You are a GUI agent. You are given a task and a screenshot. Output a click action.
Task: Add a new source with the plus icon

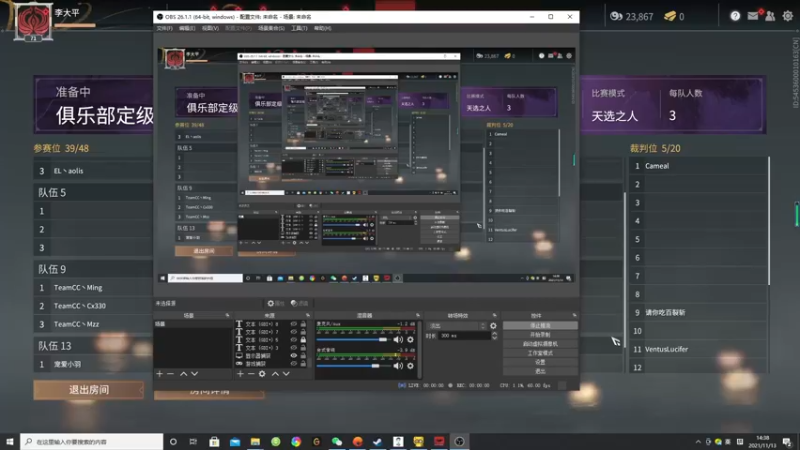(x=240, y=374)
